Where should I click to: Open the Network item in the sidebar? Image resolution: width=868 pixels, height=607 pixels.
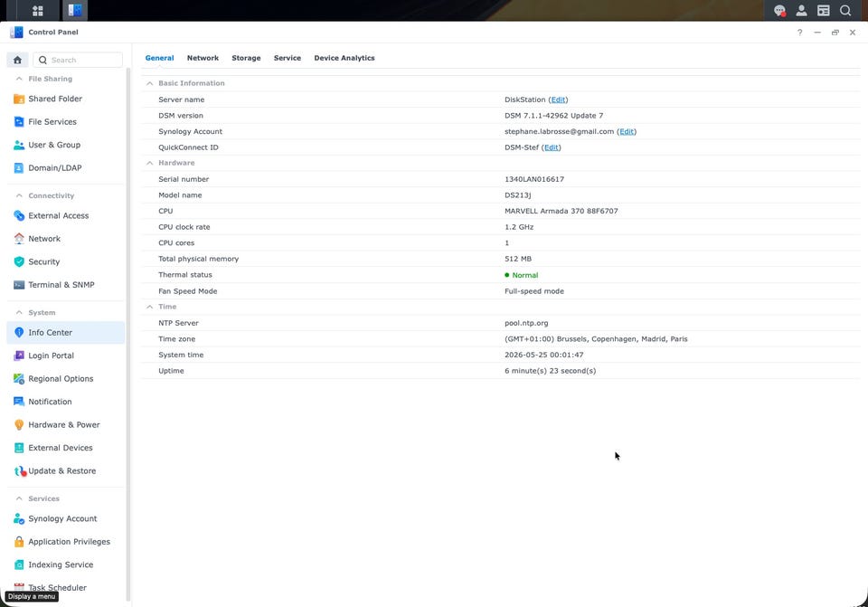(x=66, y=239)
